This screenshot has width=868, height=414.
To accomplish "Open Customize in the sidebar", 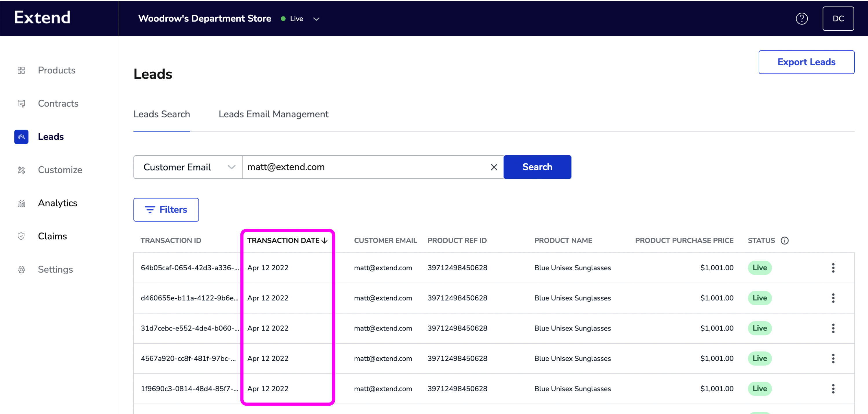I will click(60, 170).
